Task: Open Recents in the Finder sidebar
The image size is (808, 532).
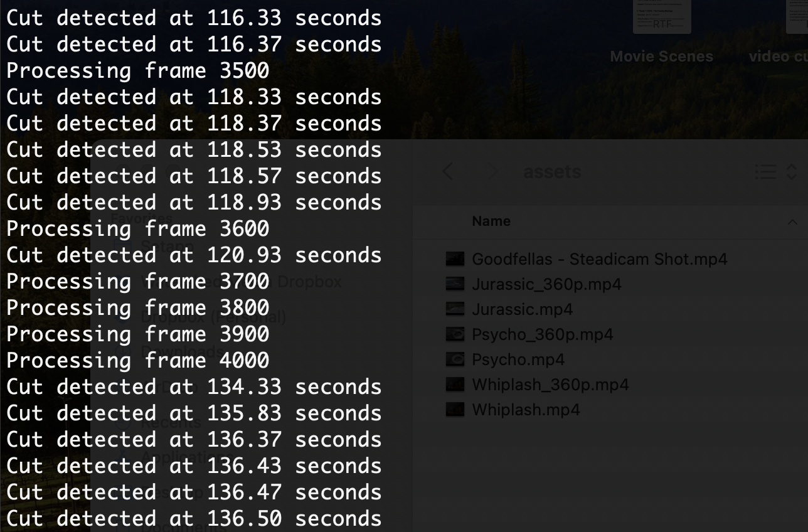Action: pos(172,422)
